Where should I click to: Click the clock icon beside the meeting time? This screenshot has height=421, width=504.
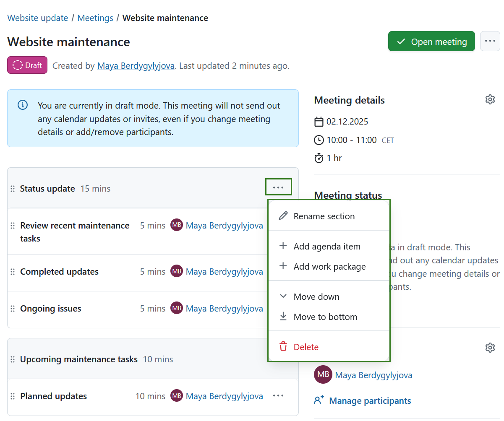point(319,140)
